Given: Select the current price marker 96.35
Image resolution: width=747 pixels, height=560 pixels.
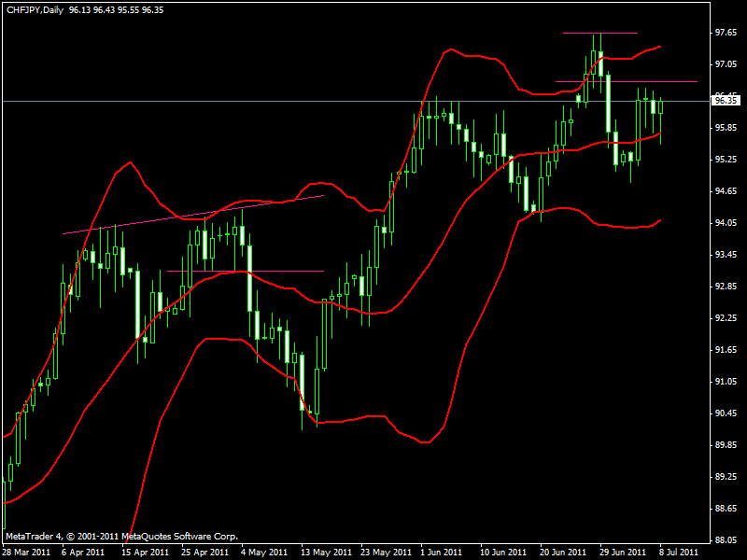Looking at the screenshot, I should 726,101.
